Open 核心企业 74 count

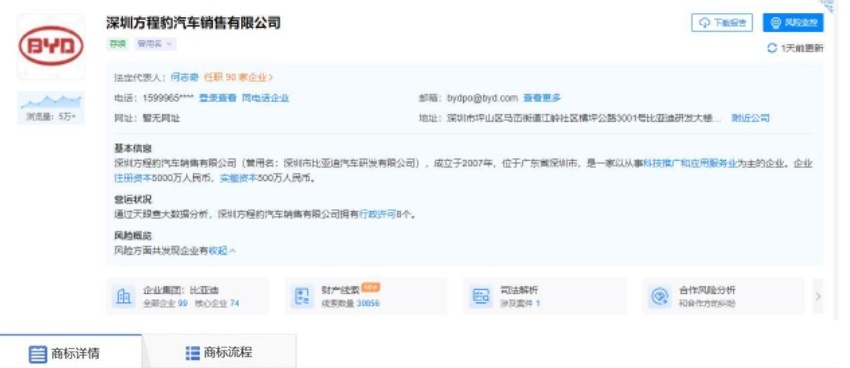[x=217, y=304]
